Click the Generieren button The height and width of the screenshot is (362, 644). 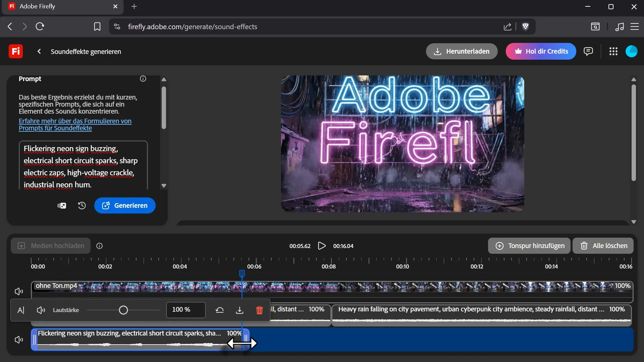125,205
